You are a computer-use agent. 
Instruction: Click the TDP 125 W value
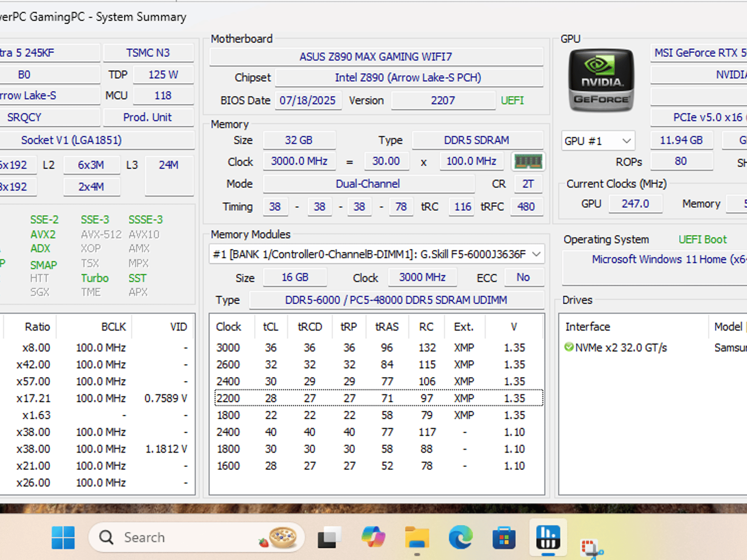(163, 74)
